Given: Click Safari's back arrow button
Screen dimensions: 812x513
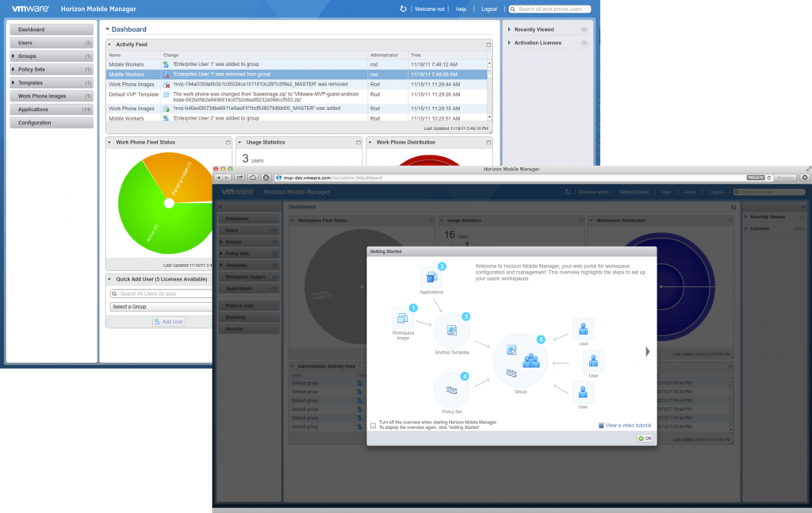Looking at the screenshot, I should [x=219, y=178].
